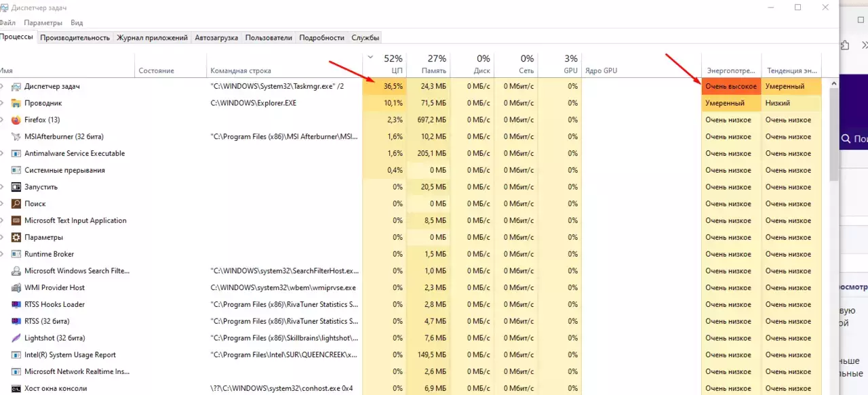Sort processes by the ЦП column header
The width and height of the screenshot is (868, 395).
[x=385, y=64]
